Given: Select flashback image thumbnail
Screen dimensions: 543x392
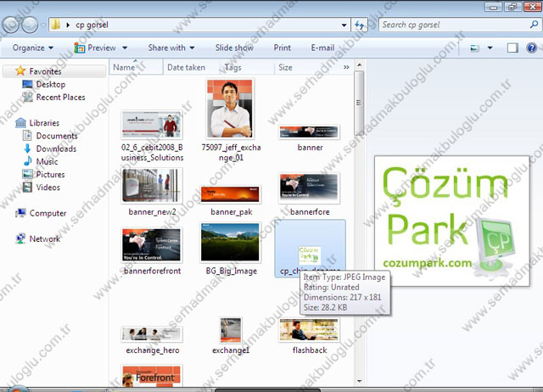Looking at the screenshot, I should click(309, 330).
